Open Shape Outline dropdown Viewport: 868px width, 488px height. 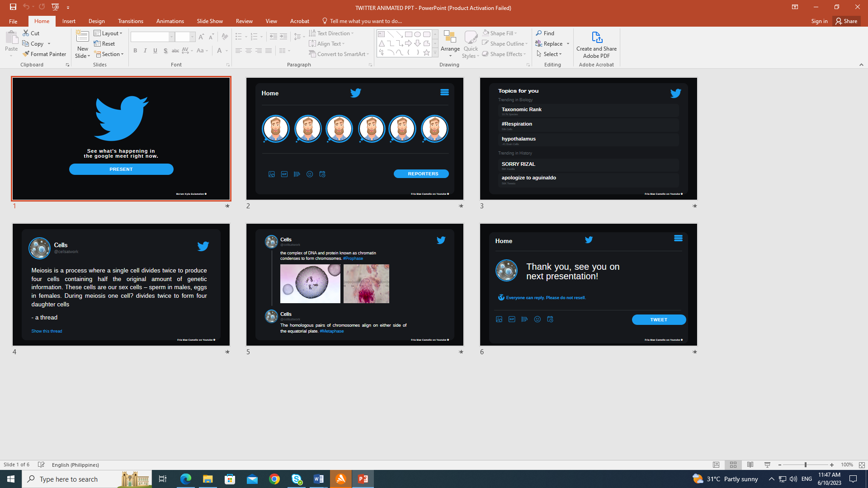505,43
